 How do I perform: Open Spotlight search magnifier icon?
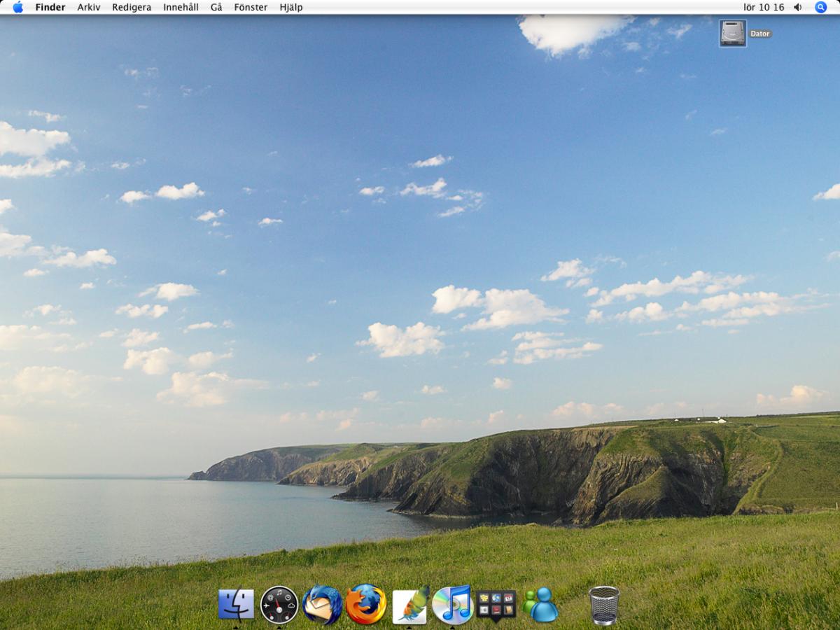click(x=821, y=7)
